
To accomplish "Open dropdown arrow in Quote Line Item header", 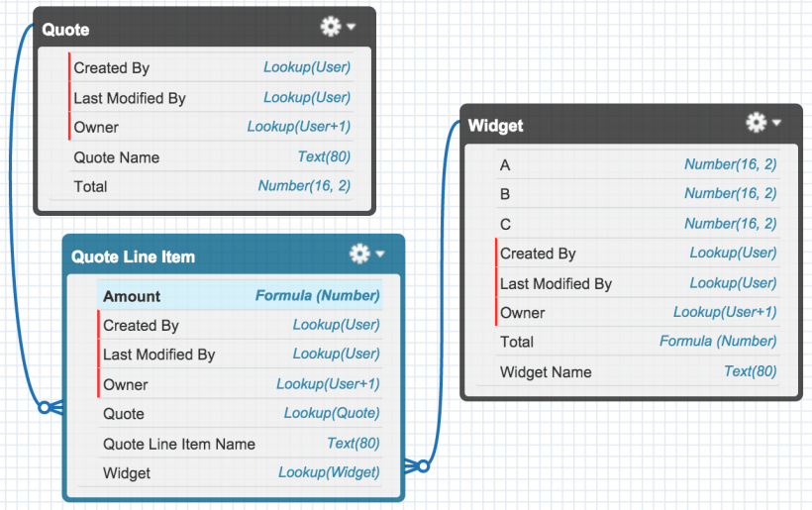I will tap(380, 255).
